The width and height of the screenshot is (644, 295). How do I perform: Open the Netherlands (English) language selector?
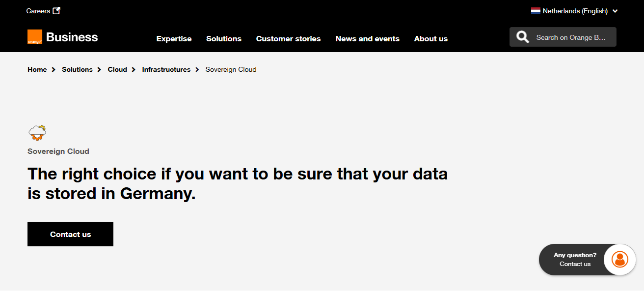coord(575,11)
